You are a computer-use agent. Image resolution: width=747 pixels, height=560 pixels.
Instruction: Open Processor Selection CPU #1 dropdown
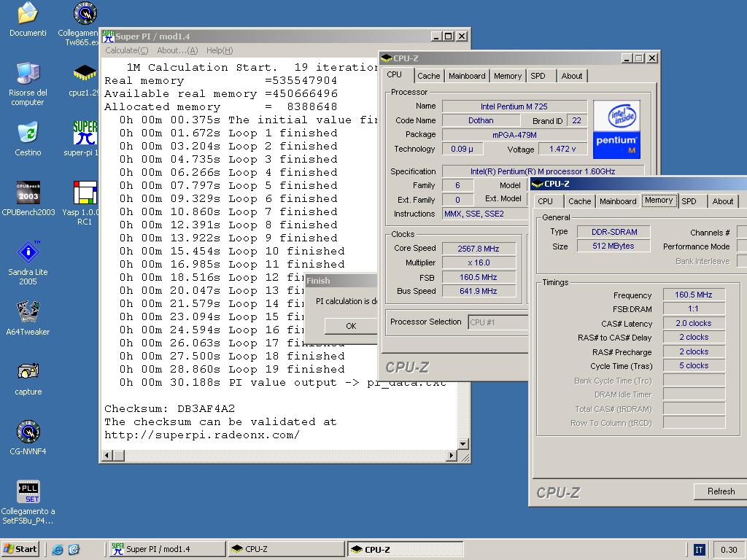pyautogui.click(x=498, y=322)
